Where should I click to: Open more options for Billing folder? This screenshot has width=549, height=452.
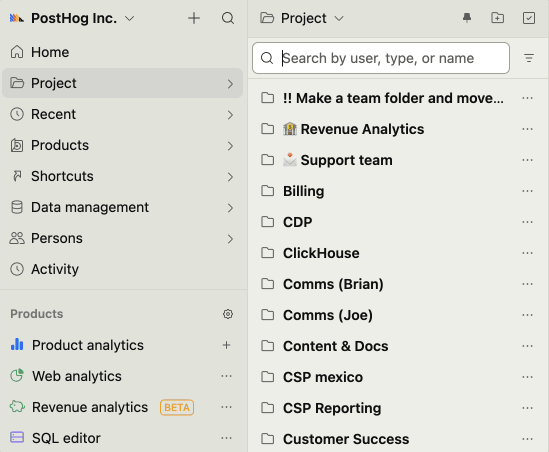(527, 191)
